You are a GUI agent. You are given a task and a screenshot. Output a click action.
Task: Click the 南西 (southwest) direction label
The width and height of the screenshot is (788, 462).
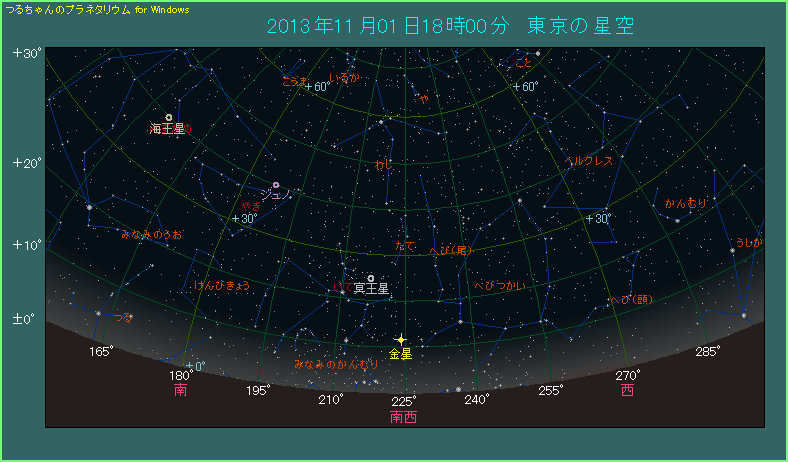coord(403,416)
